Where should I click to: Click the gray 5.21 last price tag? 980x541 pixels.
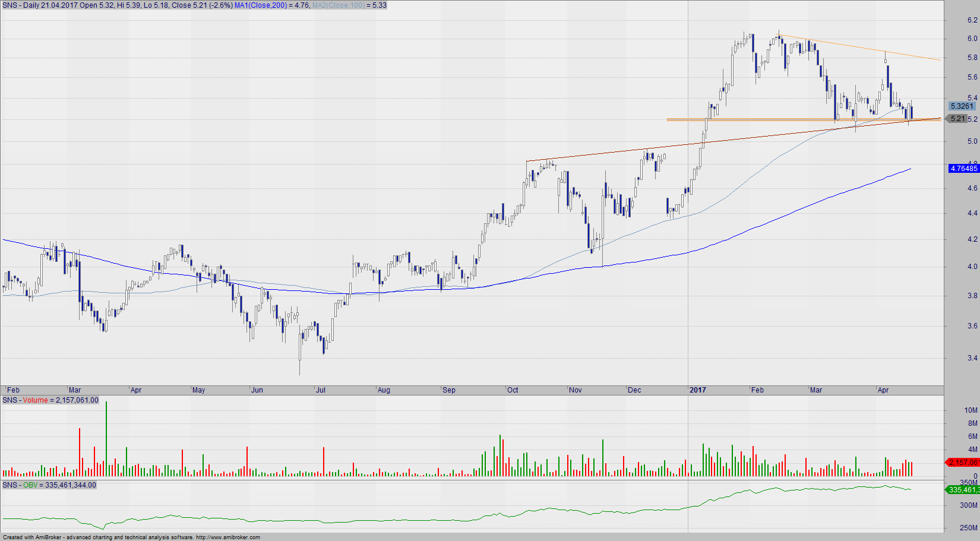[x=957, y=119]
